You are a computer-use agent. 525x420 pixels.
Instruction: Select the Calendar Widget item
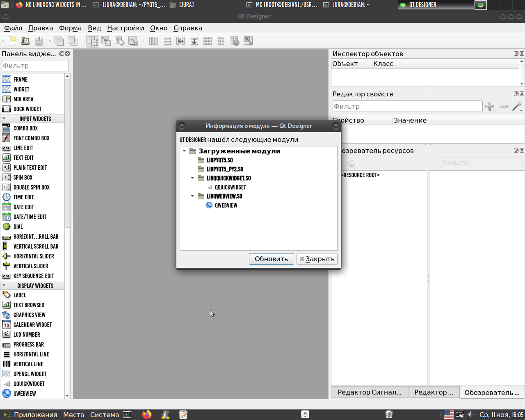click(x=32, y=325)
